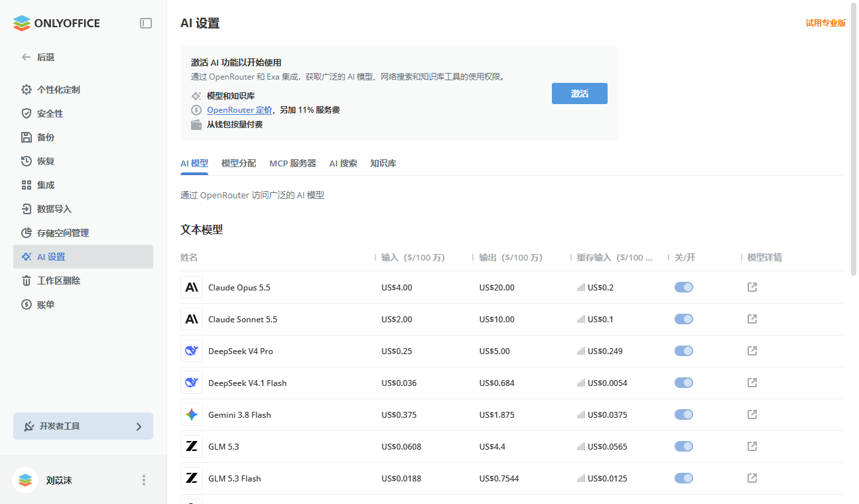Click the 试用专业版 link
The width and height of the screenshot is (859, 504).
click(826, 23)
